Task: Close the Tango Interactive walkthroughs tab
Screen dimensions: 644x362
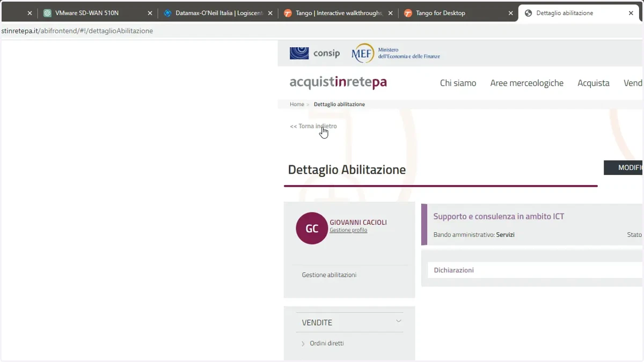Action: (x=390, y=13)
